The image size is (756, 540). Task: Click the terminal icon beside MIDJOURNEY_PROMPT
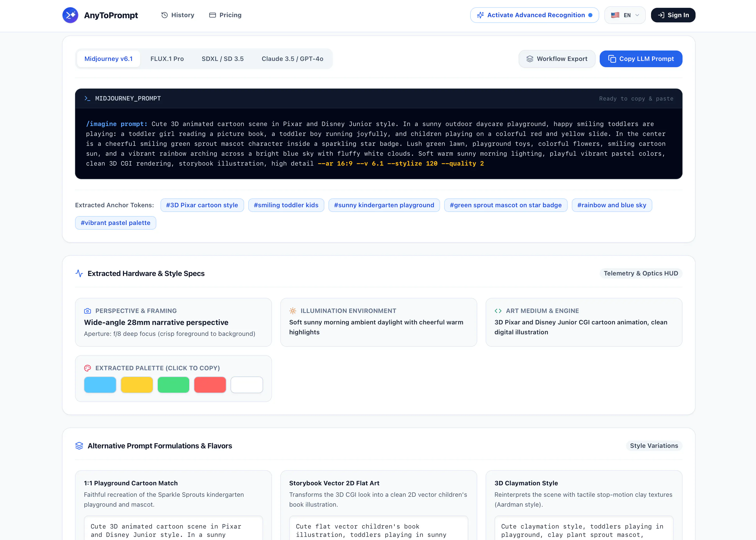coord(87,98)
